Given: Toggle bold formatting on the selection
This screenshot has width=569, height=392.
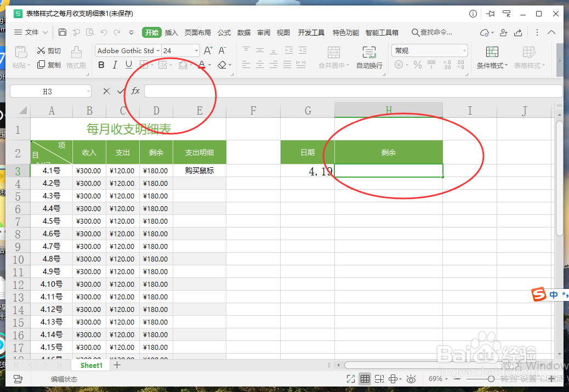Looking at the screenshot, I should [101, 65].
